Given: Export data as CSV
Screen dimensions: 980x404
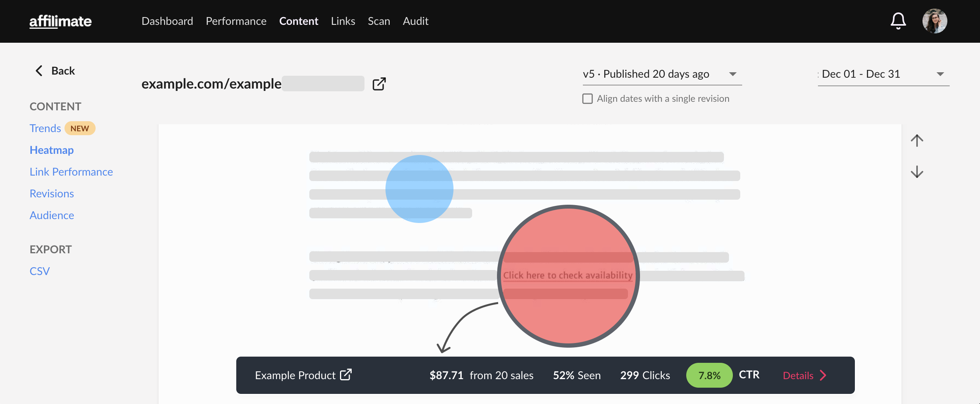Looking at the screenshot, I should pos(40,271).
